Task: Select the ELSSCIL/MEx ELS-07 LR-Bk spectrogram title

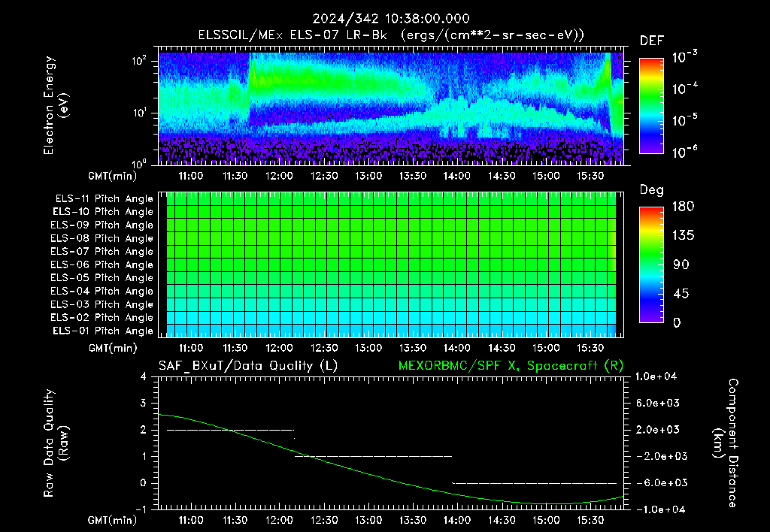Action: pyautogui.click(x=391, y=35)
